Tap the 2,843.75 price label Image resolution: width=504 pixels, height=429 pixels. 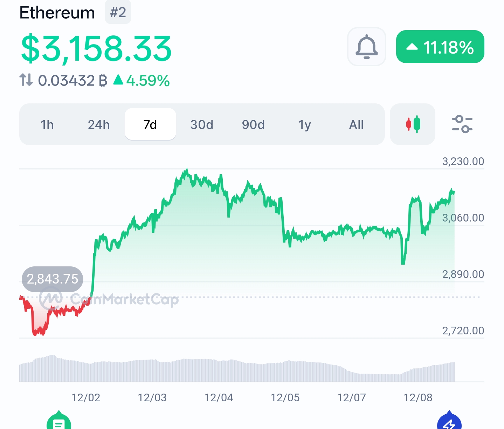(53, 279)
